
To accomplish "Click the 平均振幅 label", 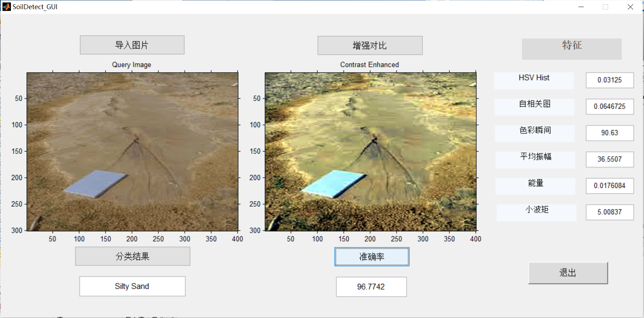I will coord(535,160).
